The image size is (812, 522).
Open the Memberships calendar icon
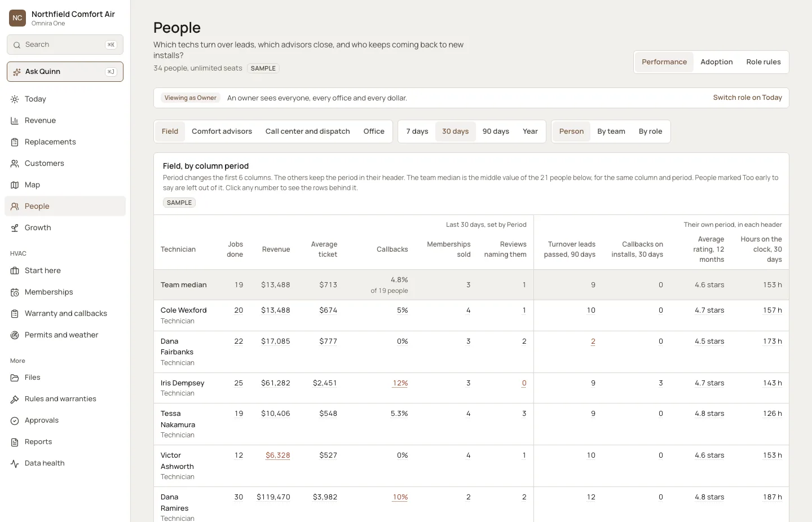point(15,292)
